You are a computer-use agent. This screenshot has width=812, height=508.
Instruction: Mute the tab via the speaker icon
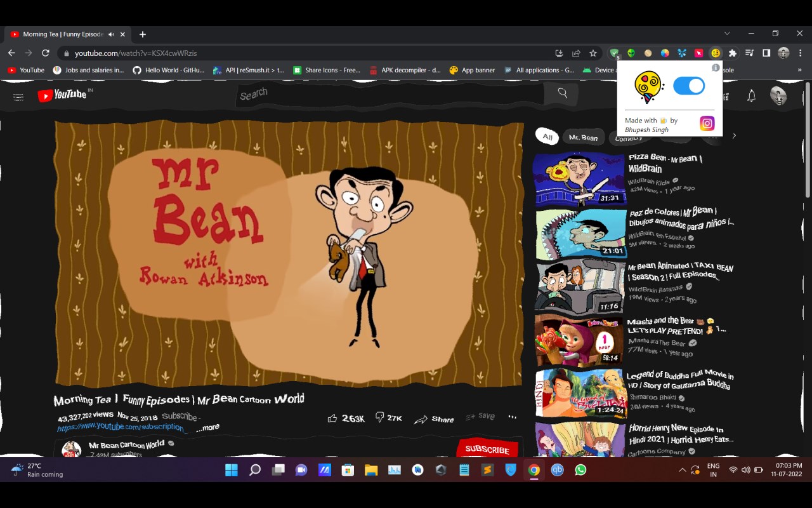coord(111,34)
